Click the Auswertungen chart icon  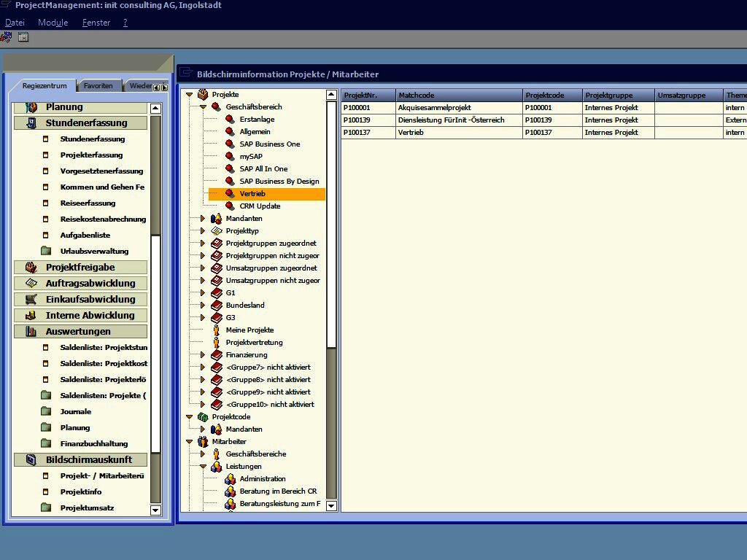[31, 332]
